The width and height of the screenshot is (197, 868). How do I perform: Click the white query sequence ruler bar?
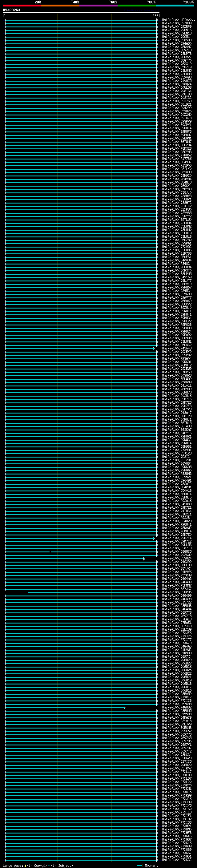tap(81, 12)
